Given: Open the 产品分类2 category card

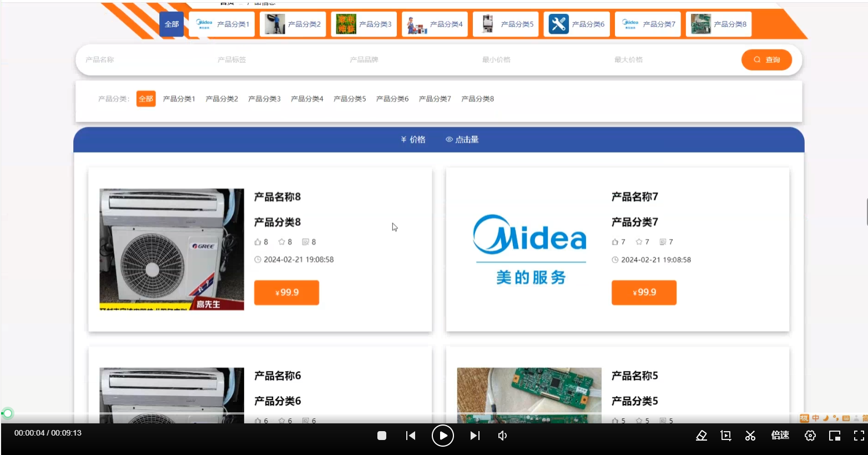Looking at the screenshot, I should click(x=292, y=24).
